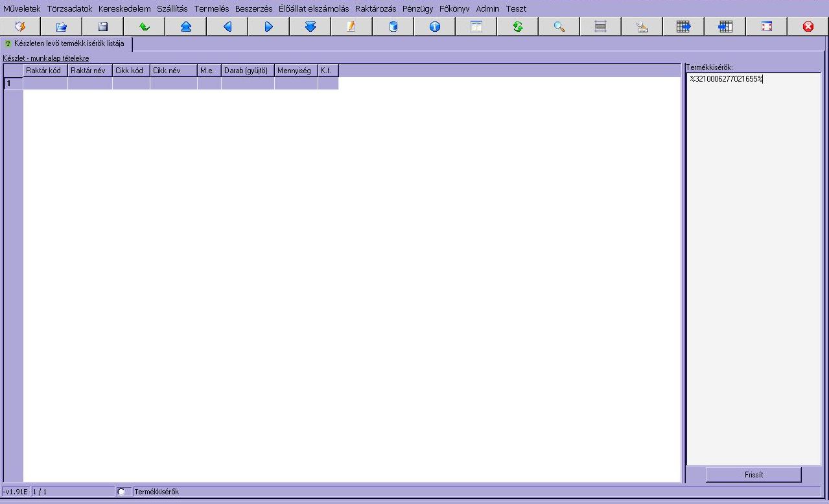Click the Cikk név column header

pyautogui.click(x=174, y=70)
